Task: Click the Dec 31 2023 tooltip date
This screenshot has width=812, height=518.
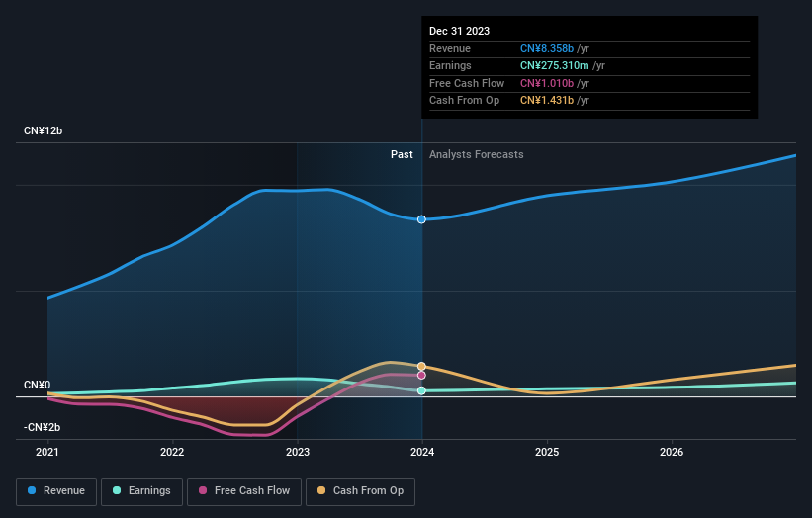Action: [x=459, y=31]
